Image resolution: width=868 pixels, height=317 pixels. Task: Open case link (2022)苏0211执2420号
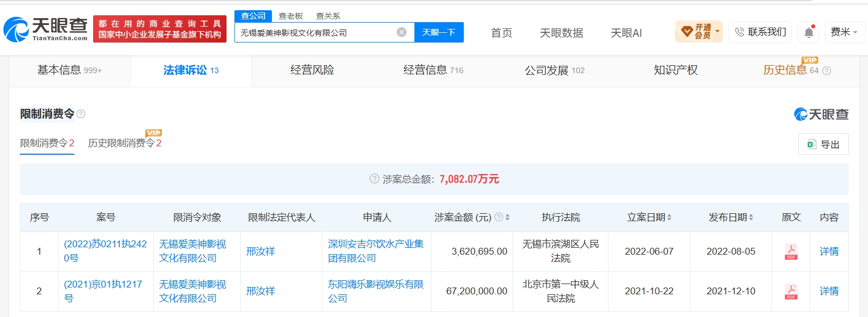pyautogui.click(x=105, y=251)
